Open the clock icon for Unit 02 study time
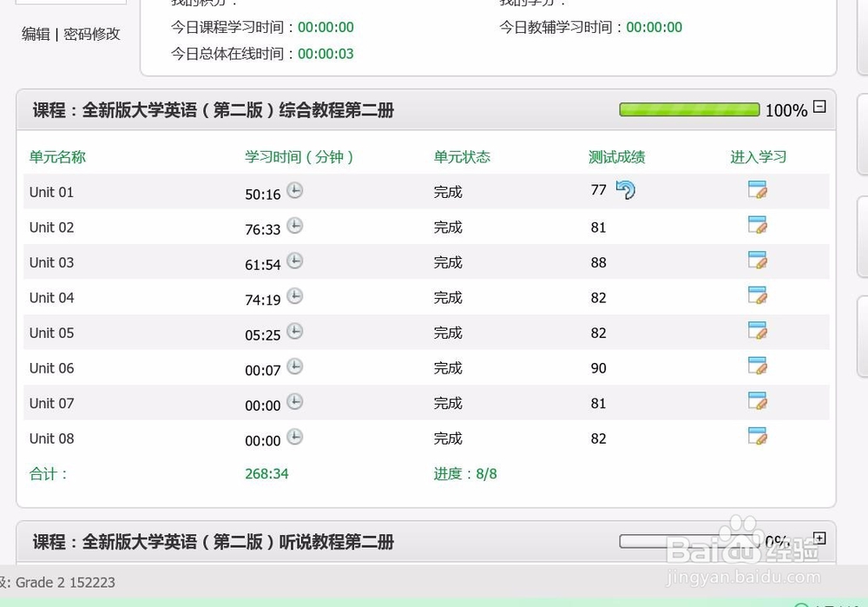This screenshot has height=607, width=868. (x=294, y=226)
